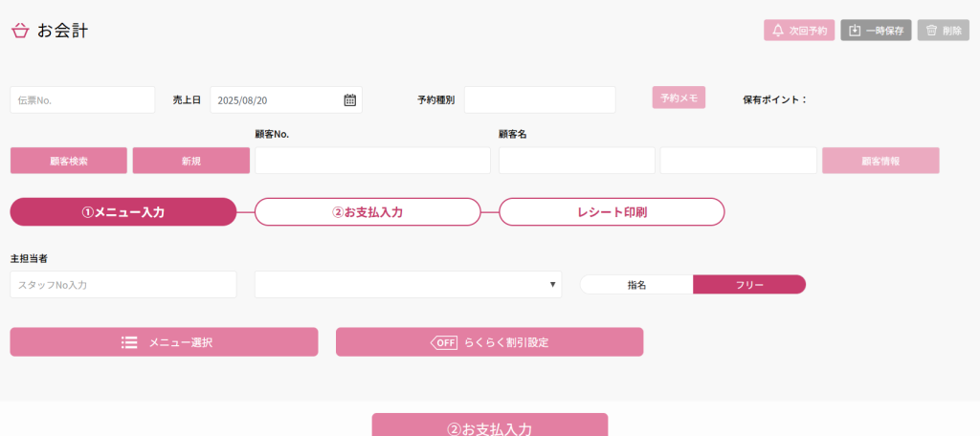Open the 予約メモ button
The height and width of the screenshot is (436, 980).
coord(679,98)
